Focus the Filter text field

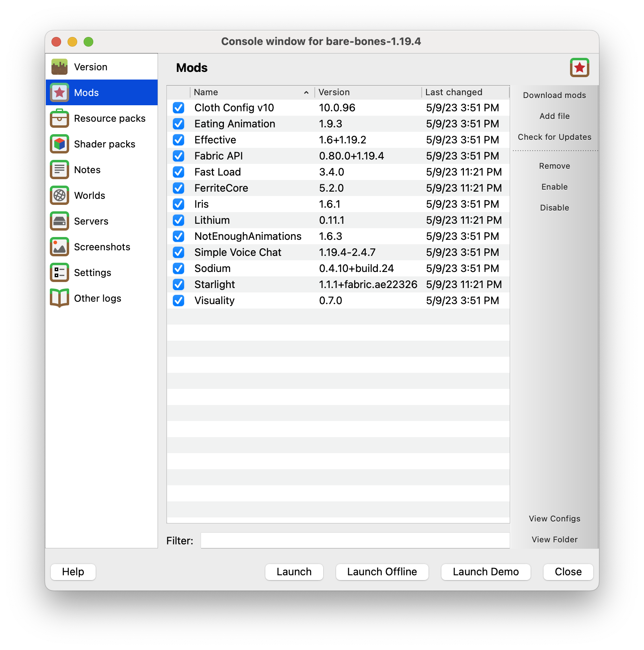tap(355, 541)
